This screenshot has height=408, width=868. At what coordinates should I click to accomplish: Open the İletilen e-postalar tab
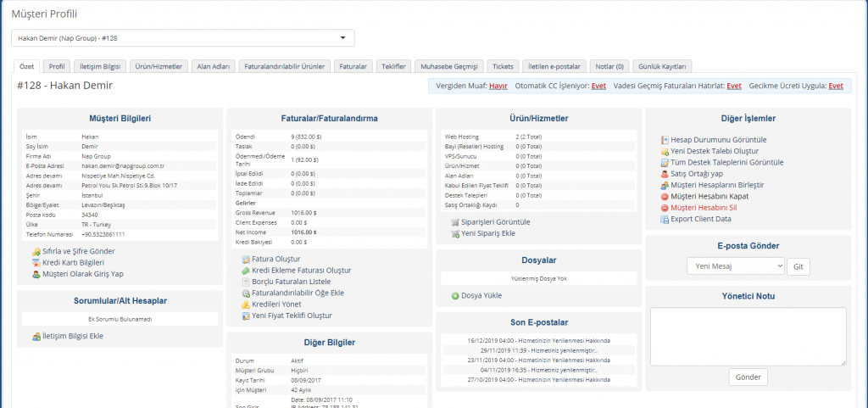tap(554, 66)
